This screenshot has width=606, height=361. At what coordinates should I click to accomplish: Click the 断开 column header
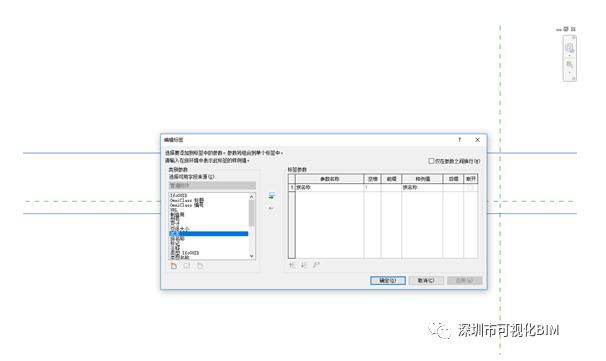471,179
